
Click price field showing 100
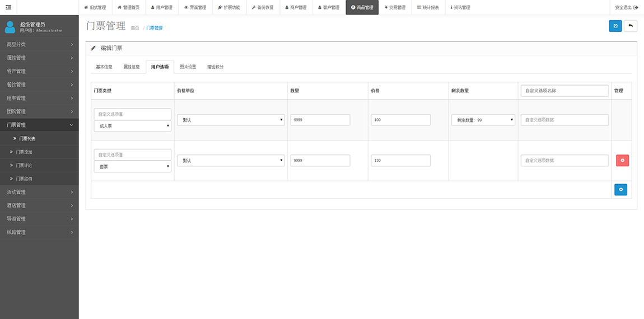point(401,120)
